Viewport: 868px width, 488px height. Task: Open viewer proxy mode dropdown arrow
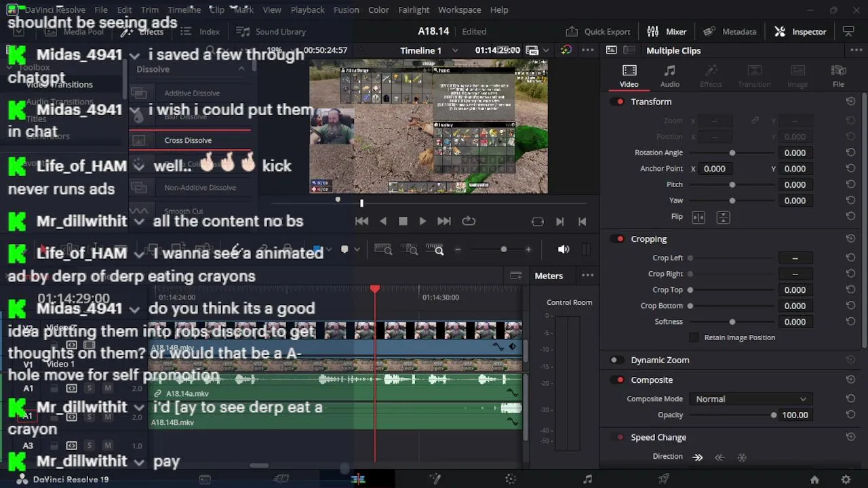(546, 50)
